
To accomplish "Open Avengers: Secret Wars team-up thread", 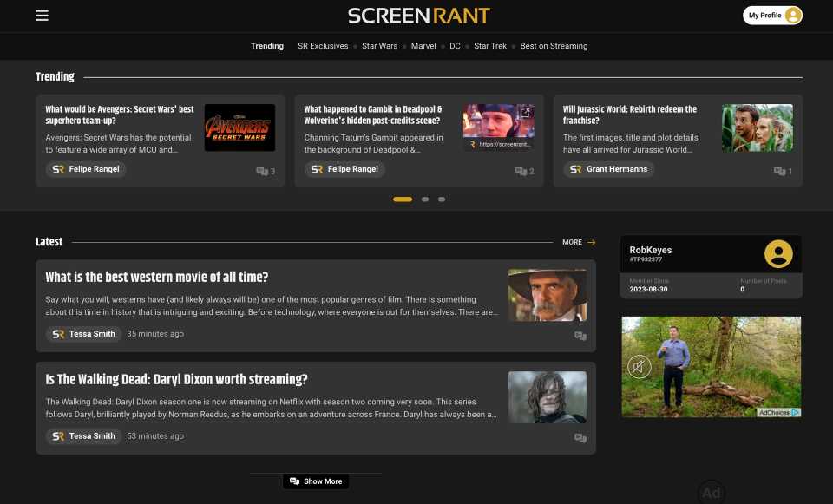I will click(120, 115).
